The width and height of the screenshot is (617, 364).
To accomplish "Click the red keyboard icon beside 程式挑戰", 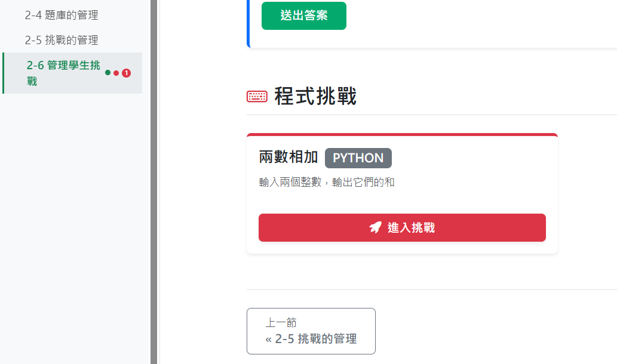I will [x=257, y=96].
